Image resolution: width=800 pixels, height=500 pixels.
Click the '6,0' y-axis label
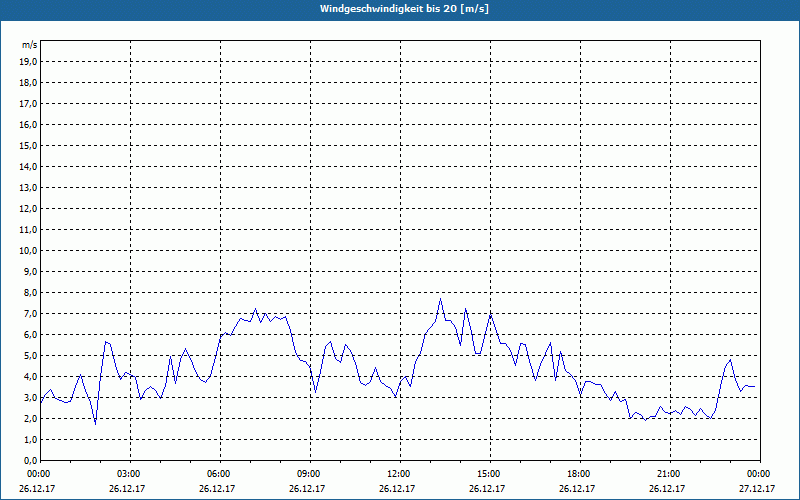click(30, 334)
